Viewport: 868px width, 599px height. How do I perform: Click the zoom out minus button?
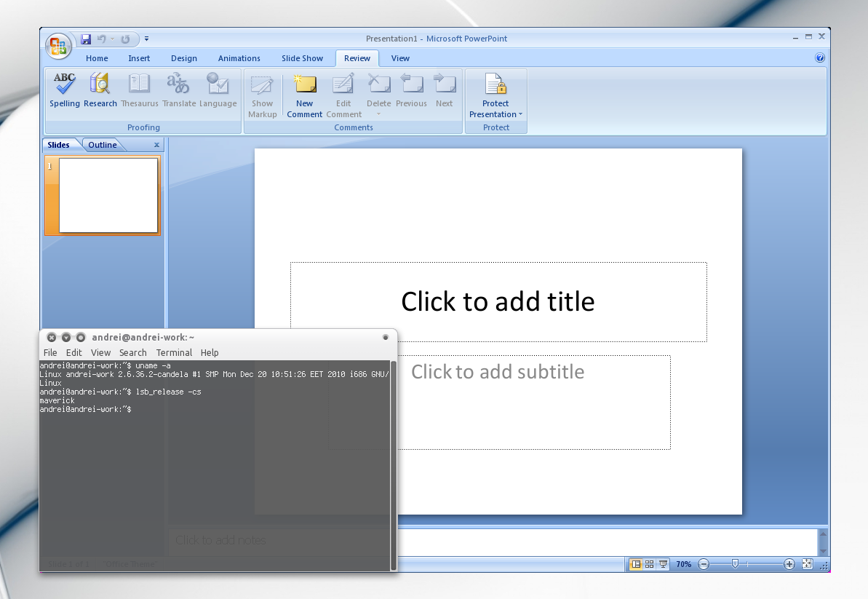[x=704, y=564]
